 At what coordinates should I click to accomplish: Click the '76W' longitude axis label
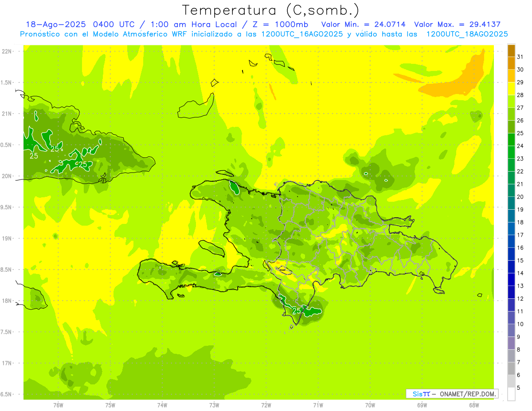pyautogui.click(x=58, y=405)
